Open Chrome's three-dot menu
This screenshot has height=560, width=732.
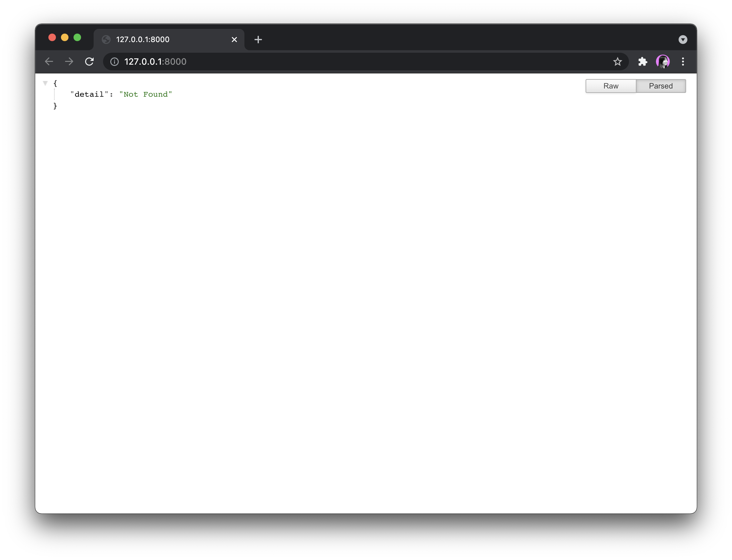click(683, 62)
